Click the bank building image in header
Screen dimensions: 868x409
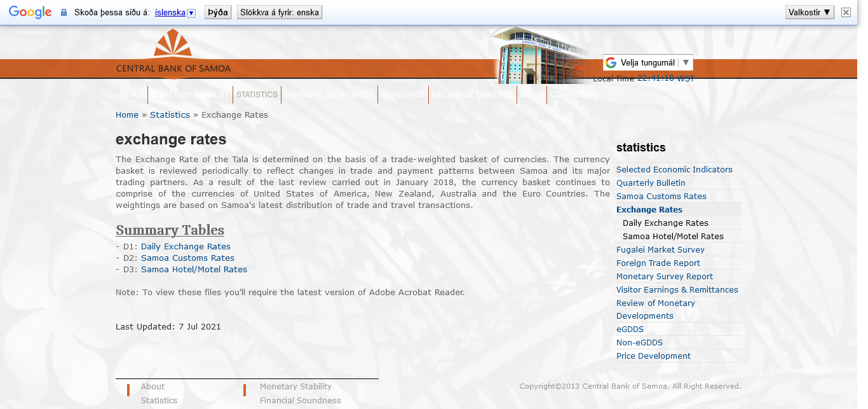point(540,56)
